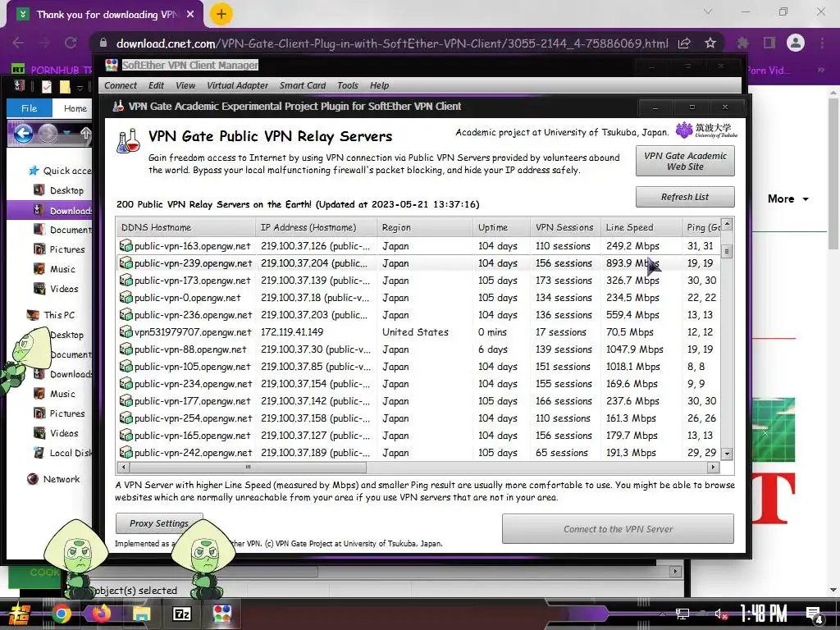Sort servers by IP Address column
Image resolution: width=840 pixels, height=630 pixels.
coord(316,228)
